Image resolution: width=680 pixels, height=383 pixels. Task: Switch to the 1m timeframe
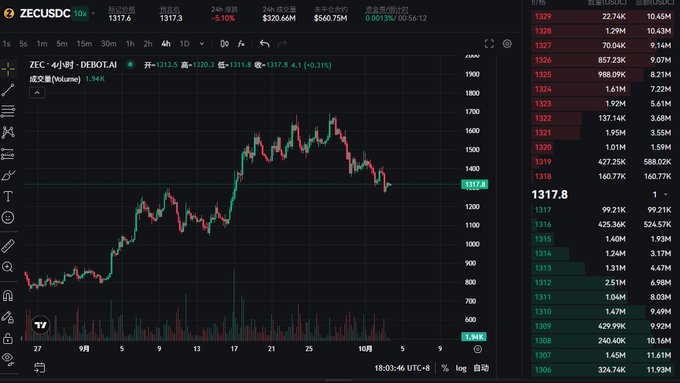[42, 44]
